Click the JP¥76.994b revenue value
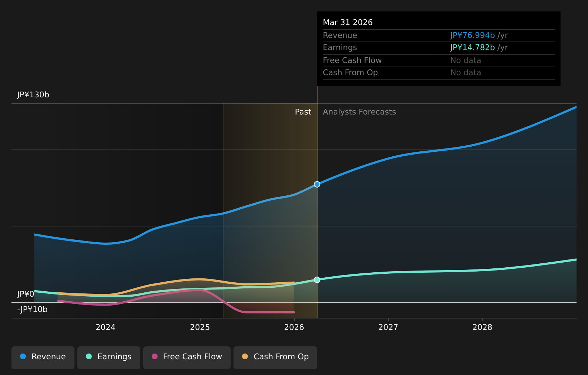Image resolution: width=588 pixels, height=375 pixels. tap(472, 35)
